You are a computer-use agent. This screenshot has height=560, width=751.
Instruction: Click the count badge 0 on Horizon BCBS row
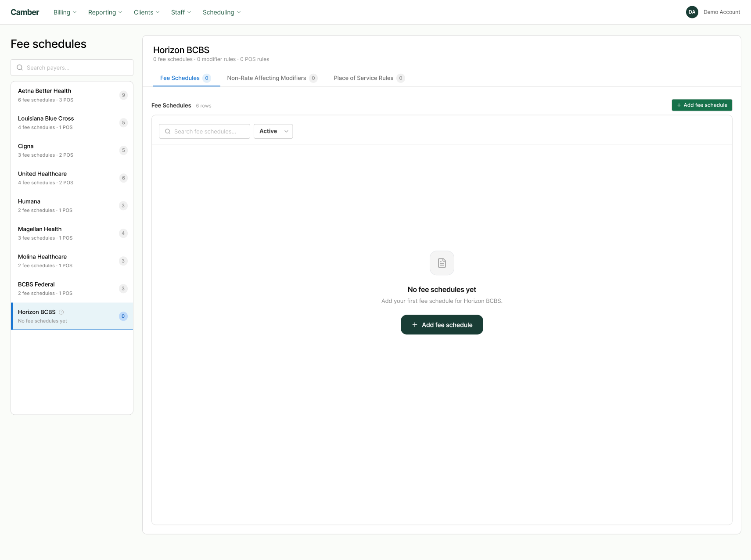pos(123,316)
